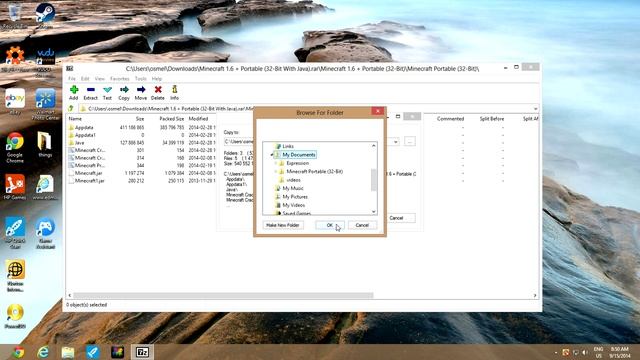Screen dimensions: 640x360
Task: Open the address bar dropdown arrow
Action: 535,109
